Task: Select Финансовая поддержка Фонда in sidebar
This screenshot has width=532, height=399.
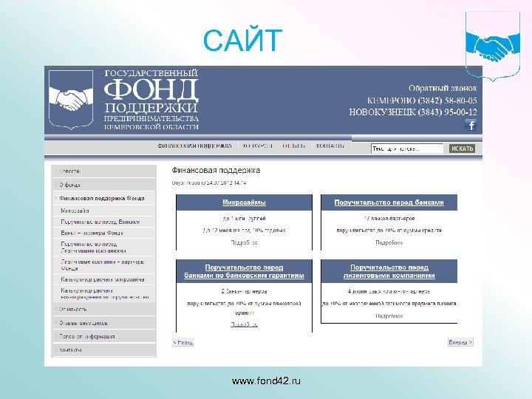Action: point(104,199)
